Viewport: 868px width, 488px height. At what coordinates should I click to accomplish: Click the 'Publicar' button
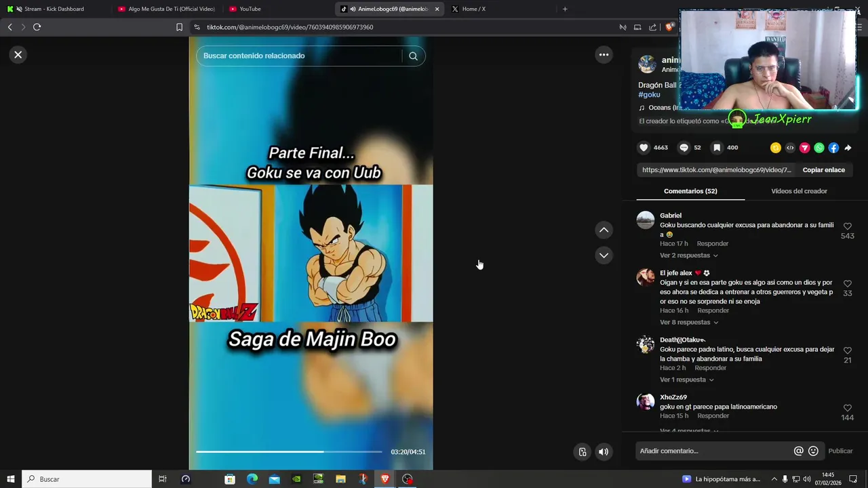point(840,451)
